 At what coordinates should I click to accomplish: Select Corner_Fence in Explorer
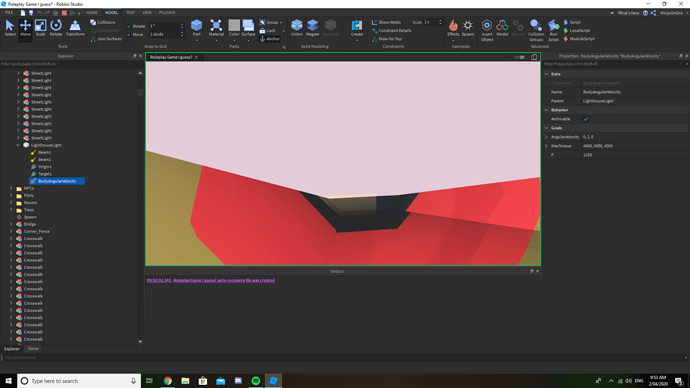point(37,231)
